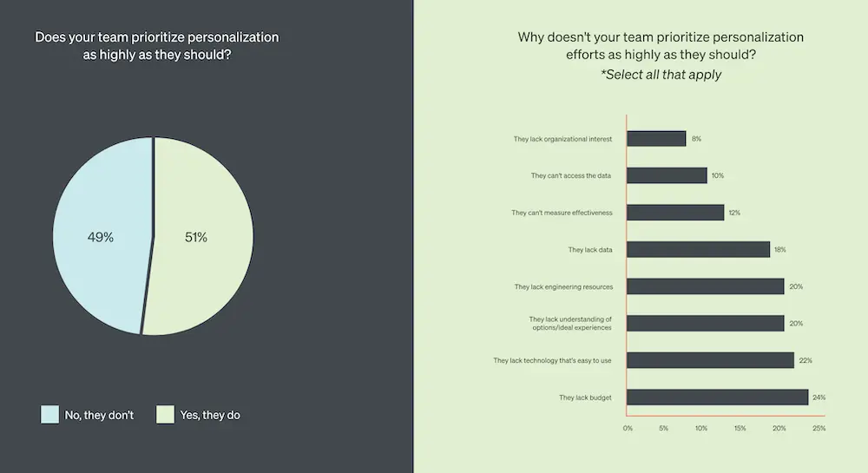Select the green "Yes, they do" legend swatch
The height and width of the screenshot is (473, 868).
(x=165, y=415)
